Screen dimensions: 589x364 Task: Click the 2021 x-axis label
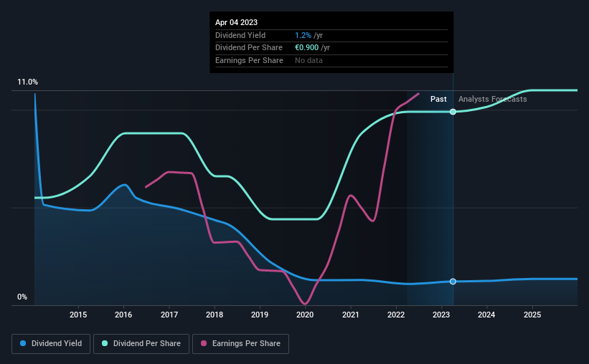(351, 315)
